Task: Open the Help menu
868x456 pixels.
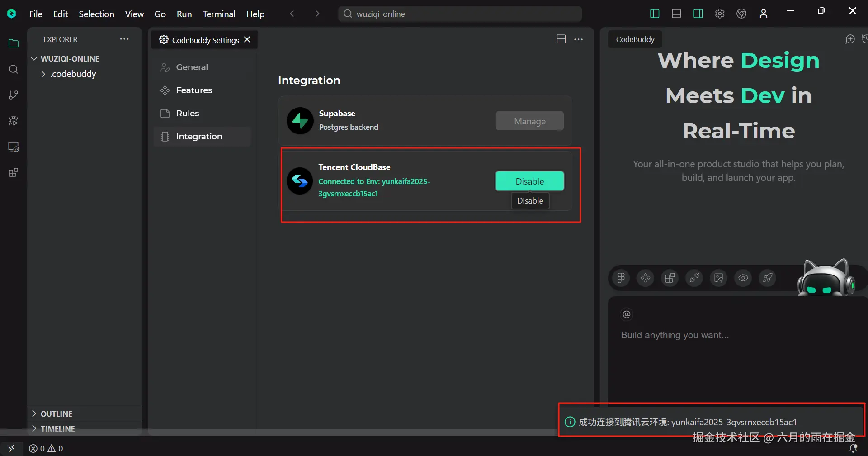Action: 255,14
